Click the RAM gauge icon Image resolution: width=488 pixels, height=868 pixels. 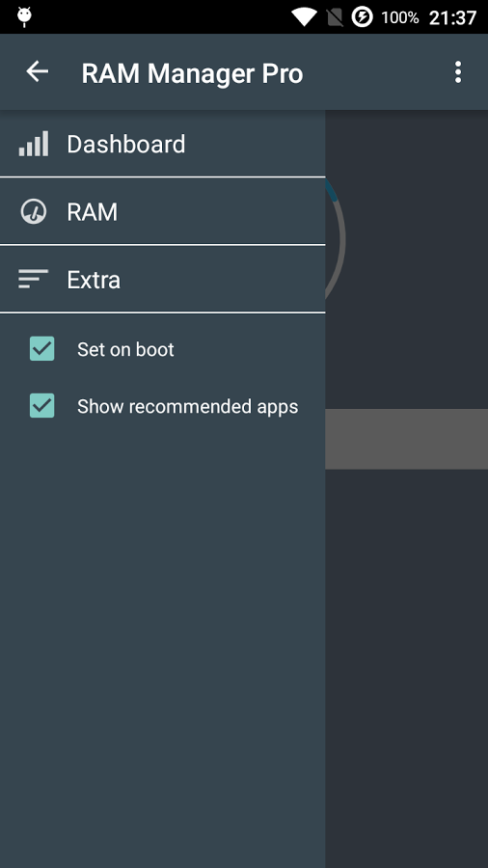pos(34,211)
